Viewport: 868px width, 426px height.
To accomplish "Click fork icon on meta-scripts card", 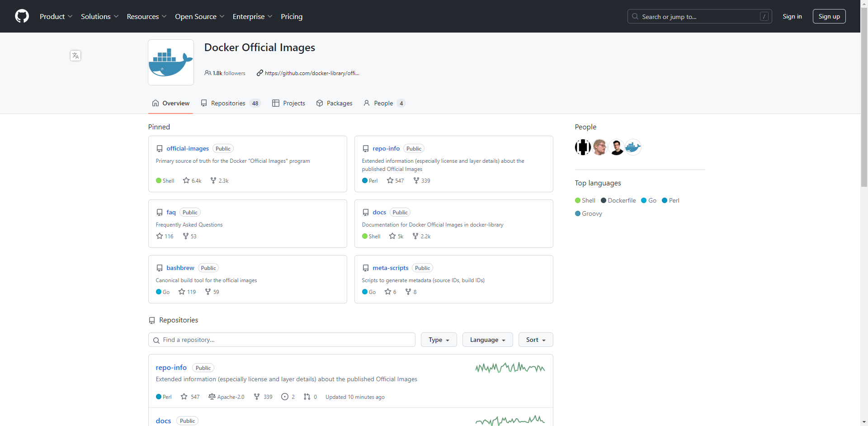I will tap(408, 292).
